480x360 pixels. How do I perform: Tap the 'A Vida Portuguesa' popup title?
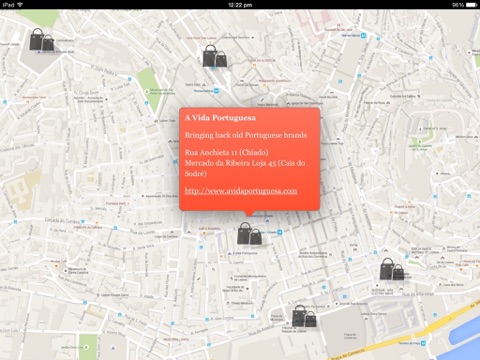pos(220,118)
